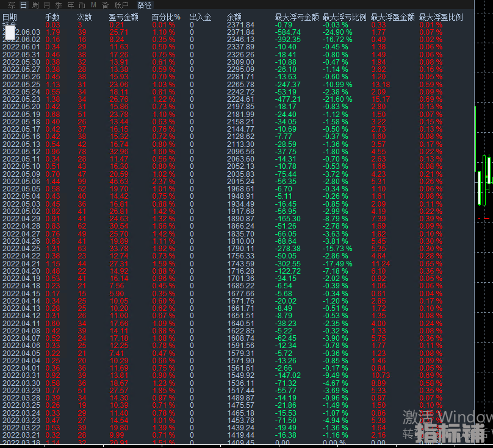Viewport: 493px width, 448px height.
Task: Open the 周 weekly tab
Action: point(35,5)
